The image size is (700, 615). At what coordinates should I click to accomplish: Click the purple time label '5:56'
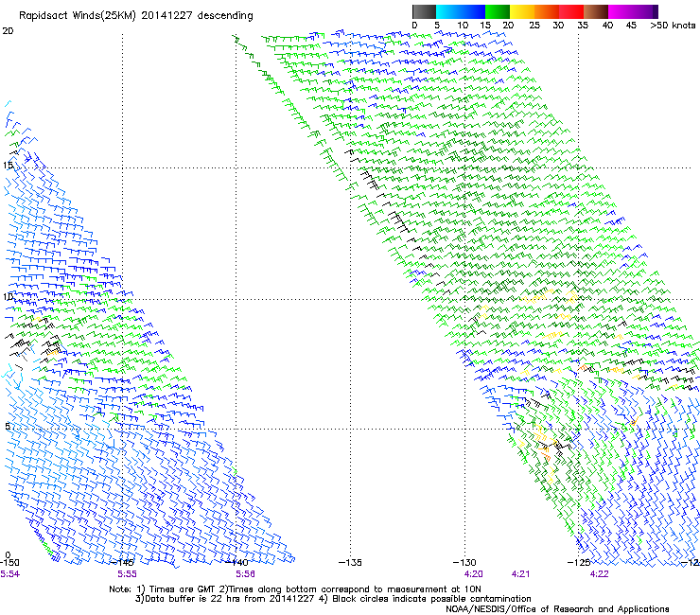[x=246, y=574]
